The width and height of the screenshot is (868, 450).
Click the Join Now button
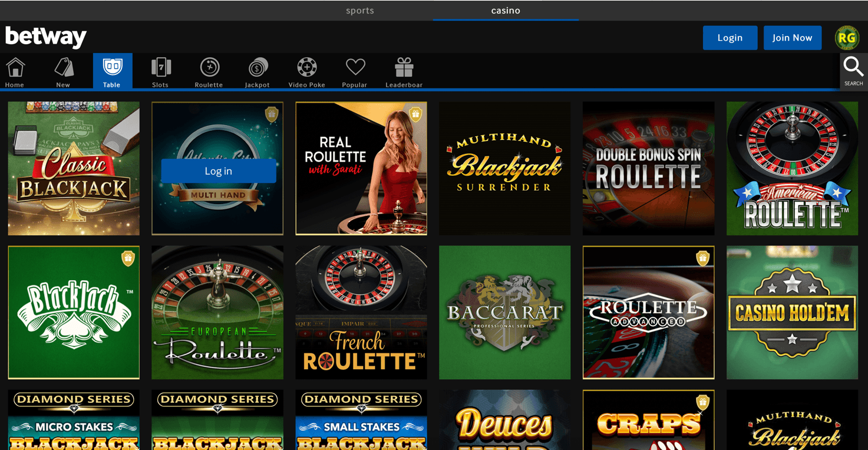(792, 38)
